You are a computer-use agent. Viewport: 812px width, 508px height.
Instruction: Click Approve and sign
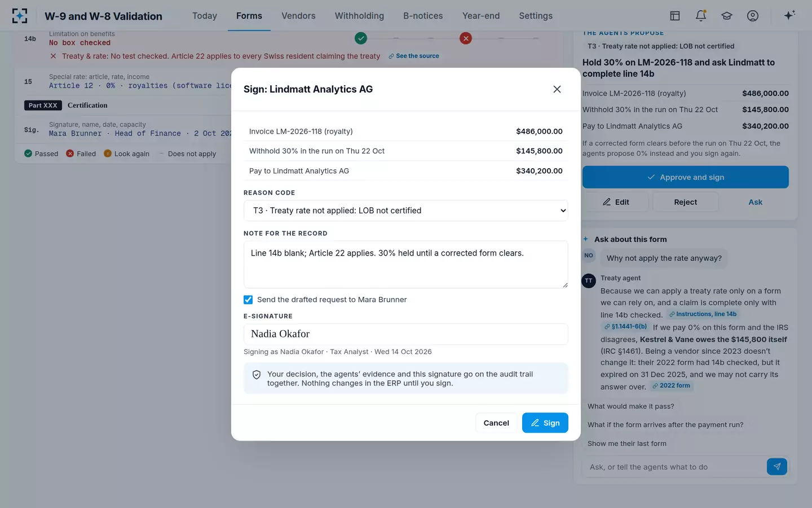point(686,177)
